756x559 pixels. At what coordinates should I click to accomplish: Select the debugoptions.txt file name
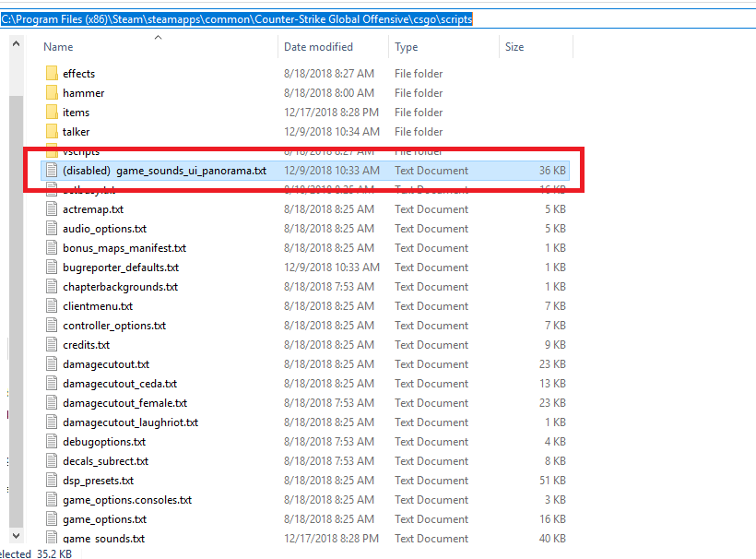pos(104,442)
